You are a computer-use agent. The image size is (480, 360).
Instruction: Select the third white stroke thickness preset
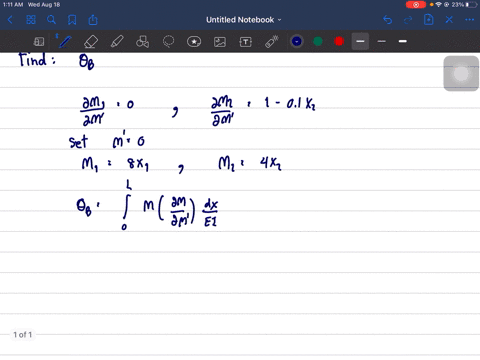[403, 41]
